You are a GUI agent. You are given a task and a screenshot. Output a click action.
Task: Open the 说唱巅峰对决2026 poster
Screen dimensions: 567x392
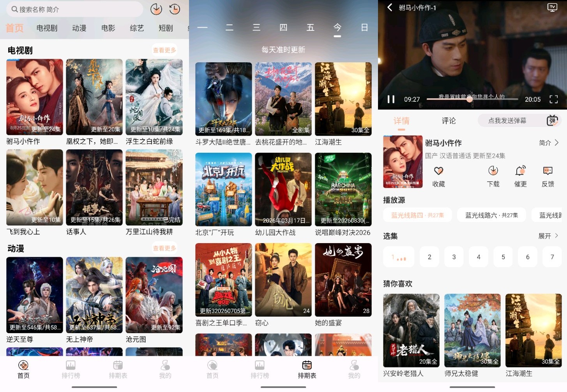tap(343, 189)
